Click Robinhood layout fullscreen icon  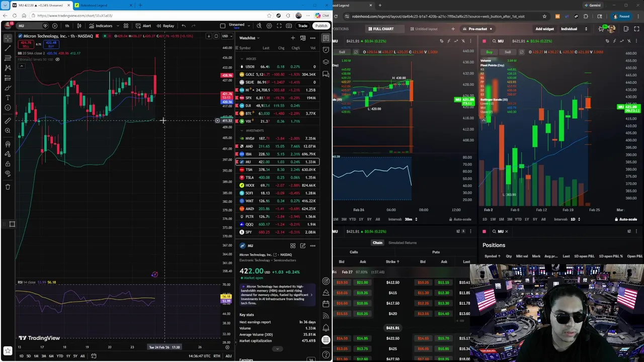(x=636, y=29)
